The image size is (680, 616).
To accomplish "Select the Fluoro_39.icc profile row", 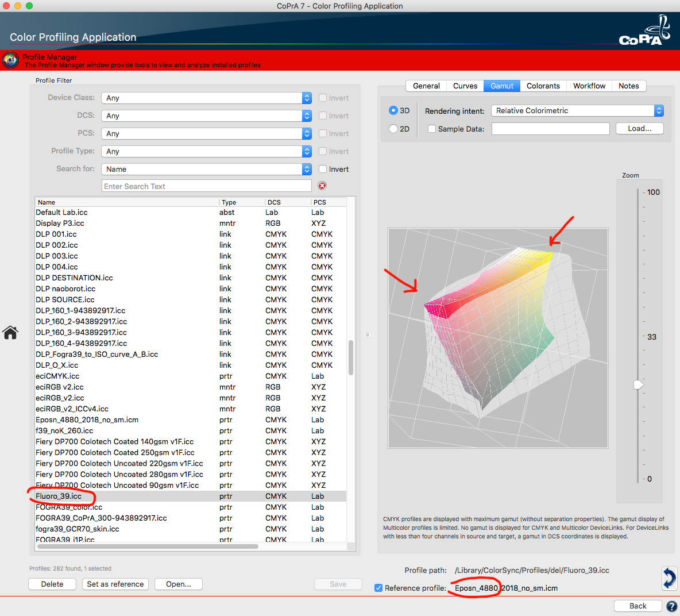I will pos(191,496).
